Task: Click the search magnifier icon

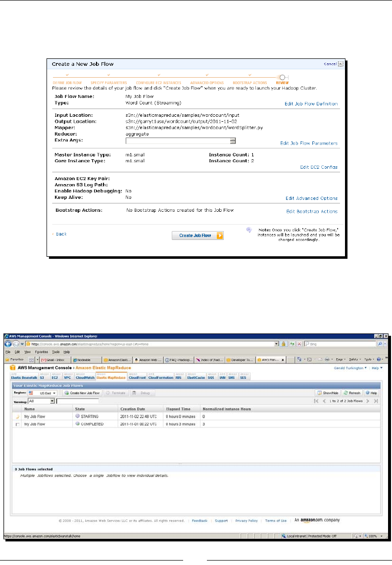Action: coord(380,344)
